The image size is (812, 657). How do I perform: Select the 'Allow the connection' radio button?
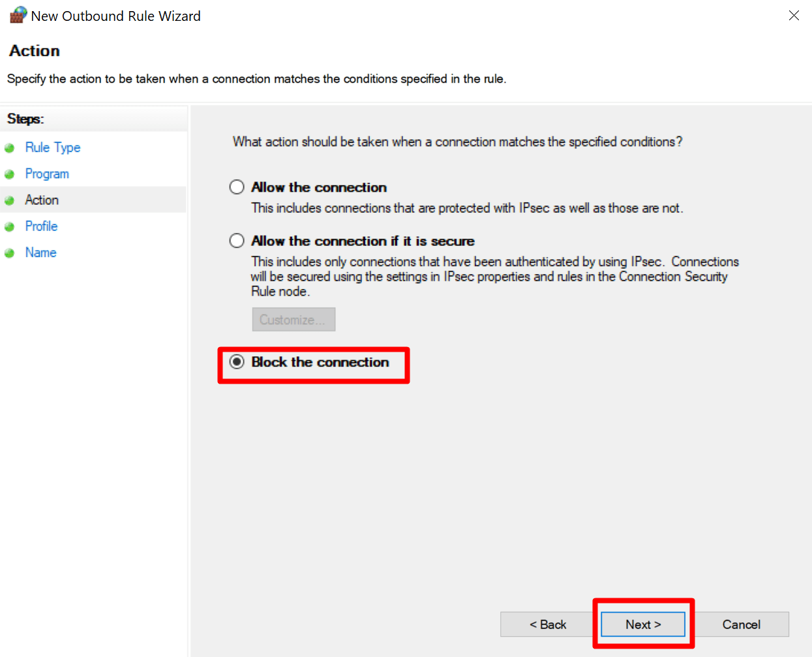click(237, 187)
